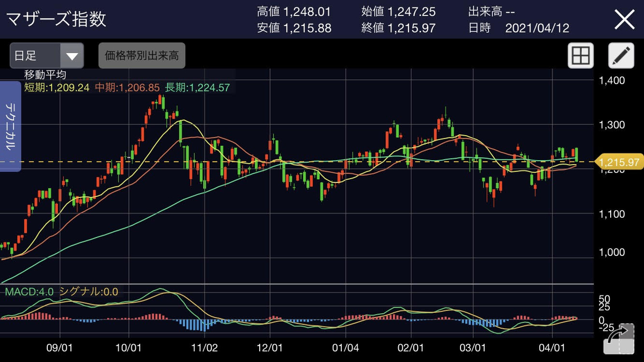
Task: Tap the 移動平均 indicator title
Action: coord(45,76)
